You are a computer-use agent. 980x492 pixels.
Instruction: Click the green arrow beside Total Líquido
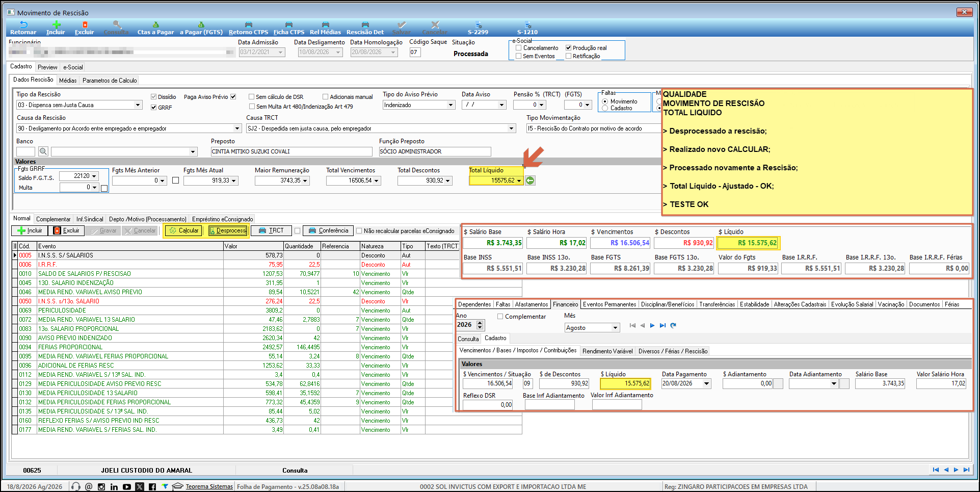coord(530,180)
